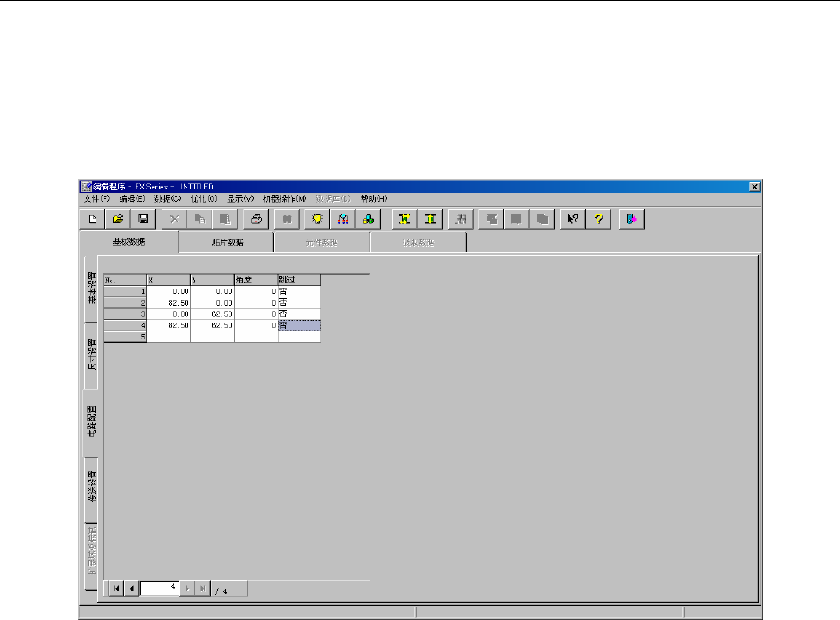The width and height of the screenshot is (840, 620).
Task: Go to last record navigation button
Action: tap(203, 589)
